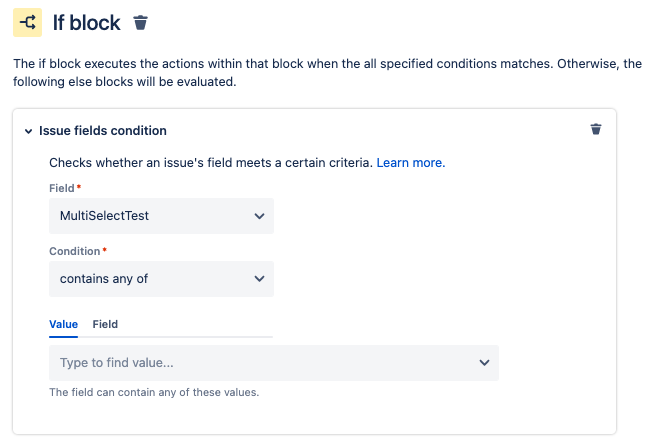
Task: Expand value list with the search box chevron
Action: click(484, 362)
